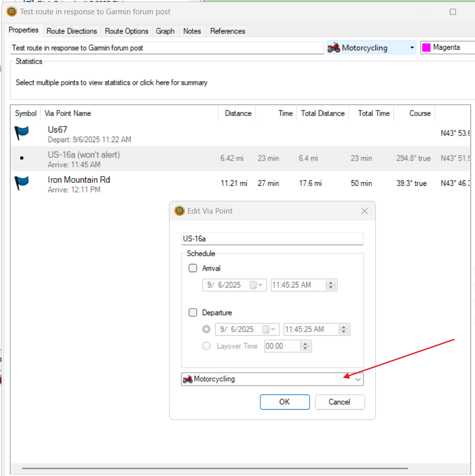Enable the Arrival checkbox
This screenshot has width=475, height=476.
pyautogui.click(x=193, y=268)
